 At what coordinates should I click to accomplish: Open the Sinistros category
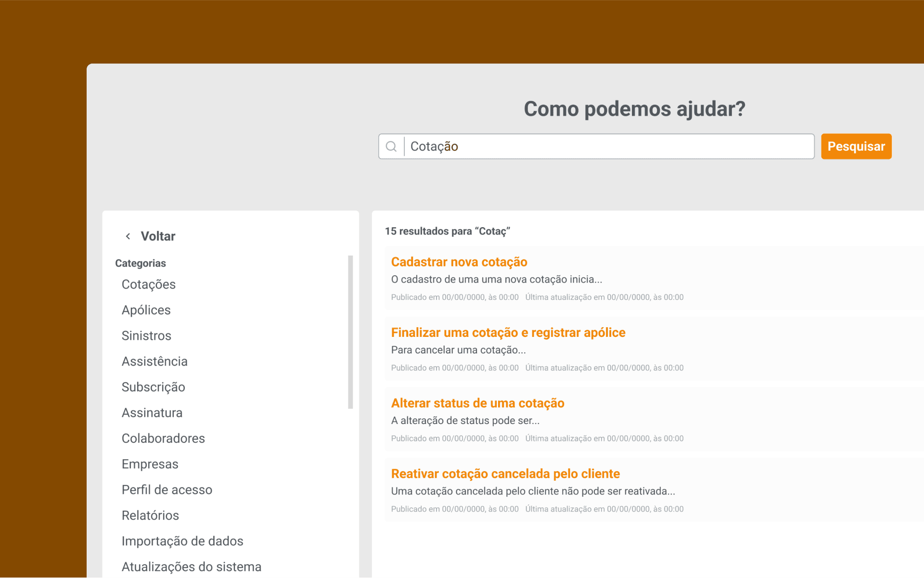(x=146, y=335)
